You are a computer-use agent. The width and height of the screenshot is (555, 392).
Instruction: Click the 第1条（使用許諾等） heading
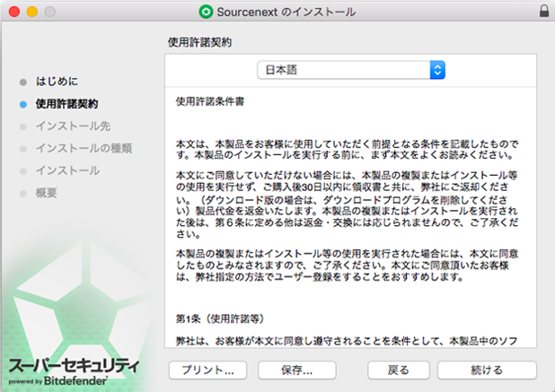[x=220, y=318]
